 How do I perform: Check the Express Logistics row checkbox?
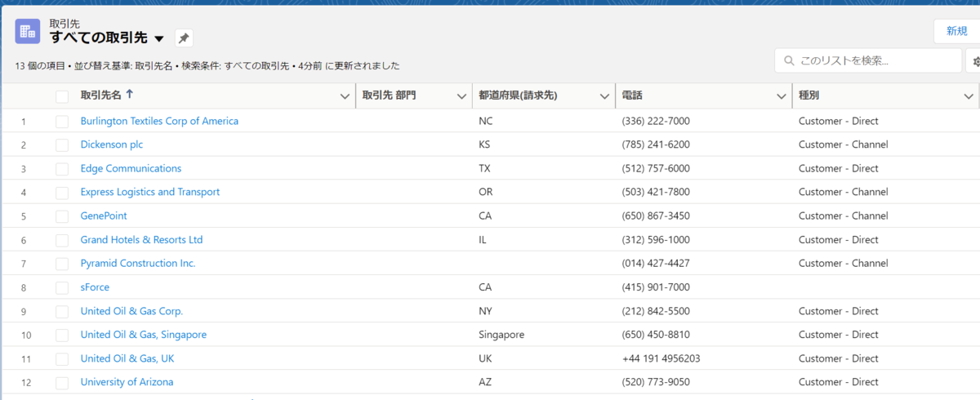point(62,193)
